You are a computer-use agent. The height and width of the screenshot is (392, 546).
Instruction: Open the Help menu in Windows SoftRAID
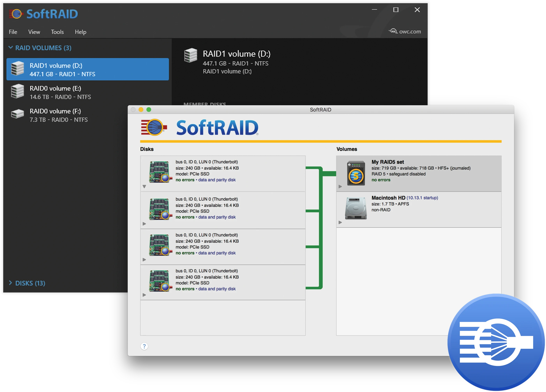pos(80,32)
